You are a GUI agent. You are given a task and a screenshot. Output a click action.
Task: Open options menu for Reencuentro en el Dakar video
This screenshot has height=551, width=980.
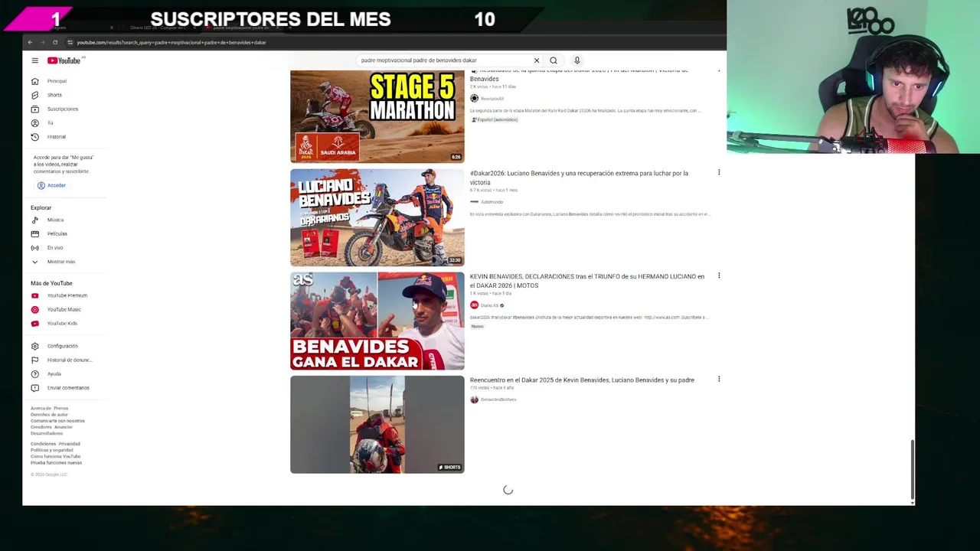point(719,380)
